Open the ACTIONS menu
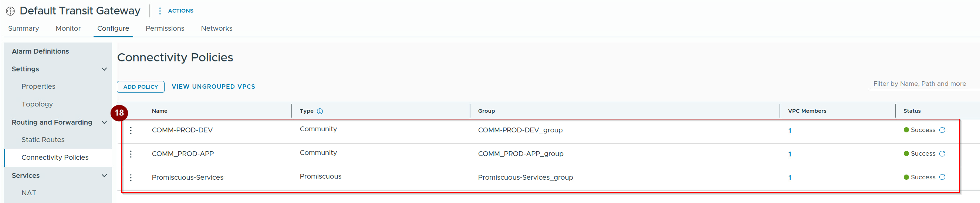 pos(176,11)
